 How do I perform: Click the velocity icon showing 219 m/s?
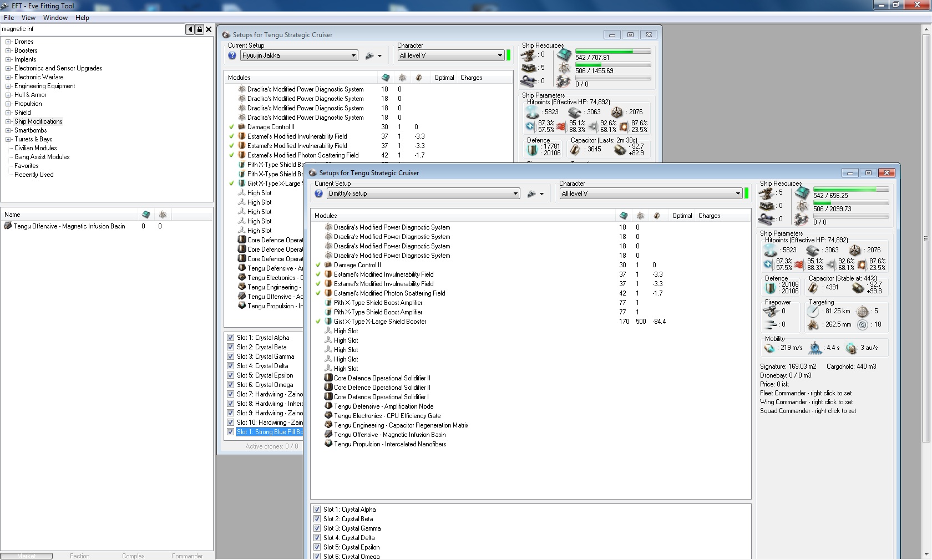769,348
